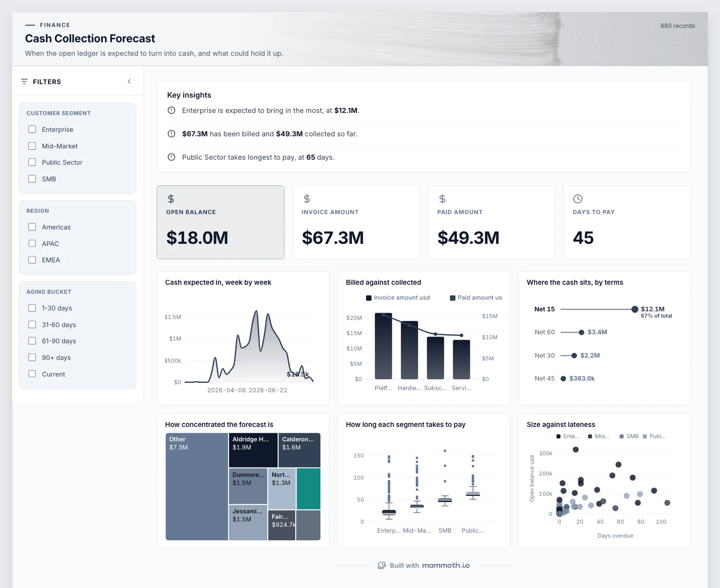
Task: Click the Servi... bar in Billed against collected
Action: (462, 359)
